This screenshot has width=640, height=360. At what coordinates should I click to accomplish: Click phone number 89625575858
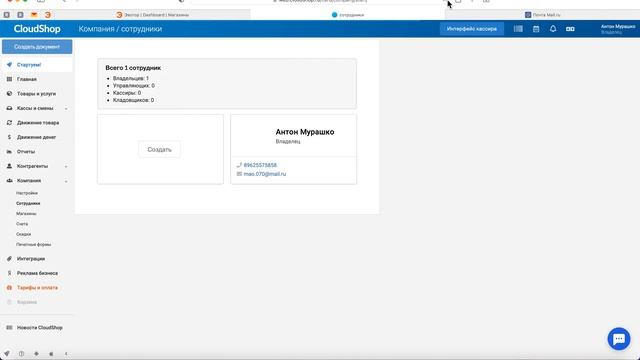pos(260,165)
